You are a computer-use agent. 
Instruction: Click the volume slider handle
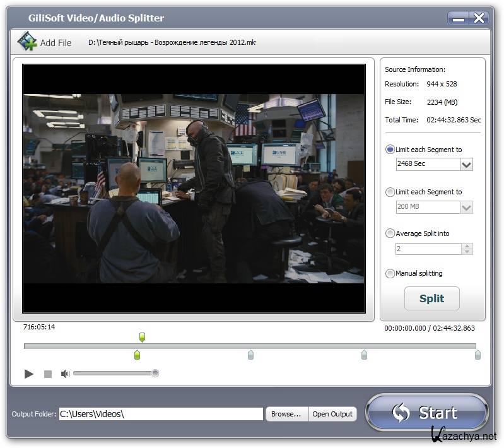155,374
